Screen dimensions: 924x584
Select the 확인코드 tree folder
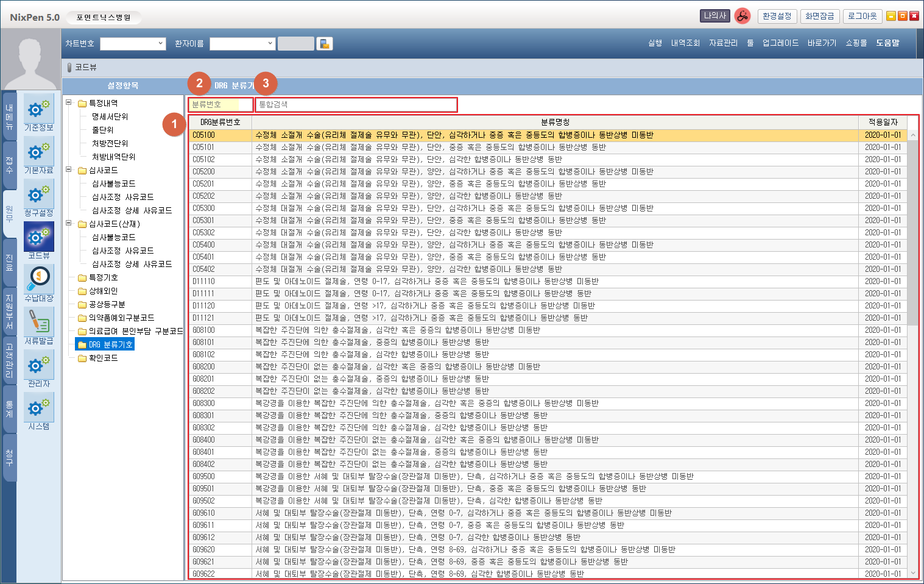tap(103, 358)
